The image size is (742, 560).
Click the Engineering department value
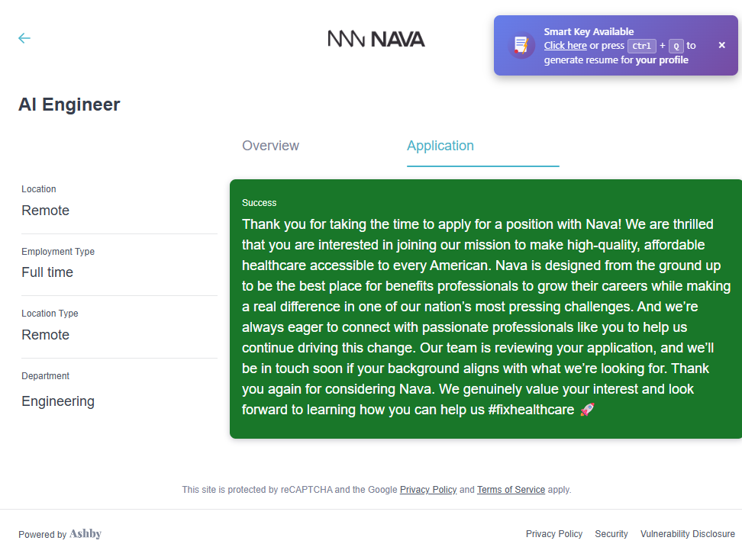(x=58, y=401)
